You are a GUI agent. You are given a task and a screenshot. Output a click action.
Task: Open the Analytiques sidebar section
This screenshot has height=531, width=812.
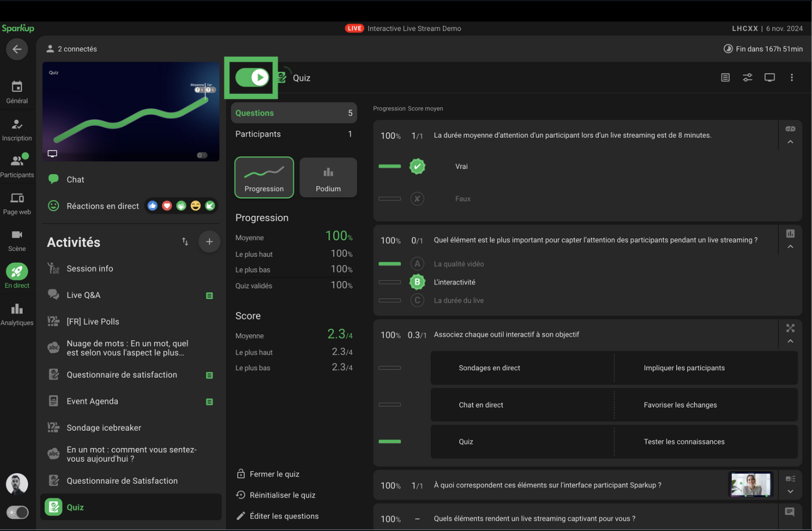[x=17, y=314]
